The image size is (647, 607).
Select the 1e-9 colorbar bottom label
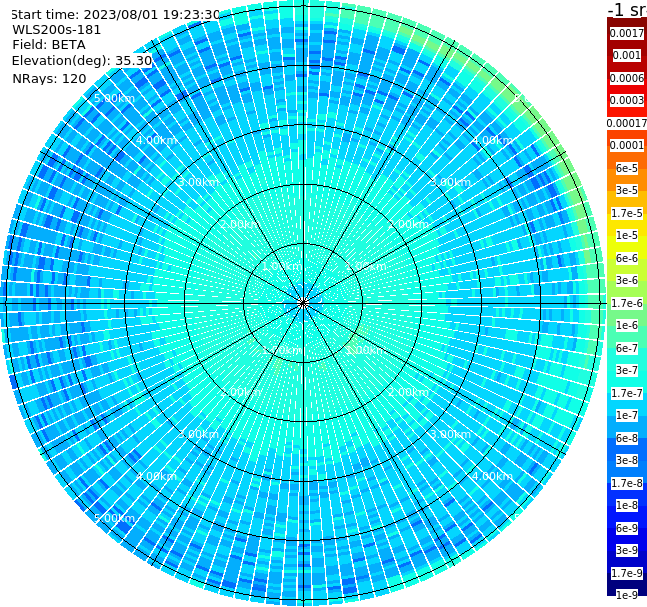coord(627,595)
